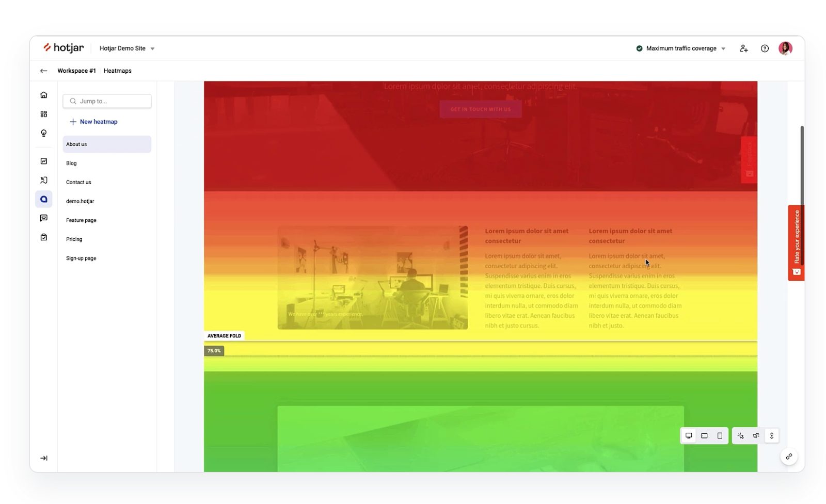Open the Workspace #1 breadcrumb
This screenshot has height=504, width=826.
tap(76, 71)
